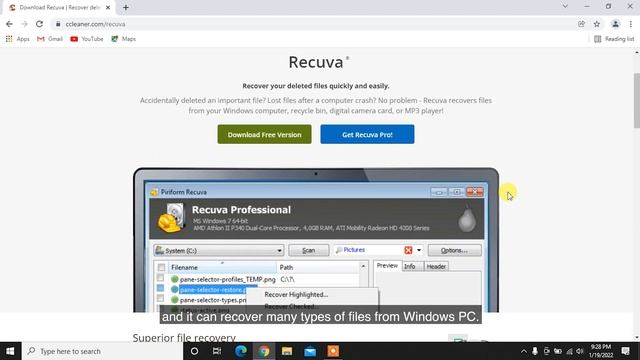Viewport: 640px width, 360px height.
Task: Open the Chrome three-dot menu
Action: click(631, 24)
